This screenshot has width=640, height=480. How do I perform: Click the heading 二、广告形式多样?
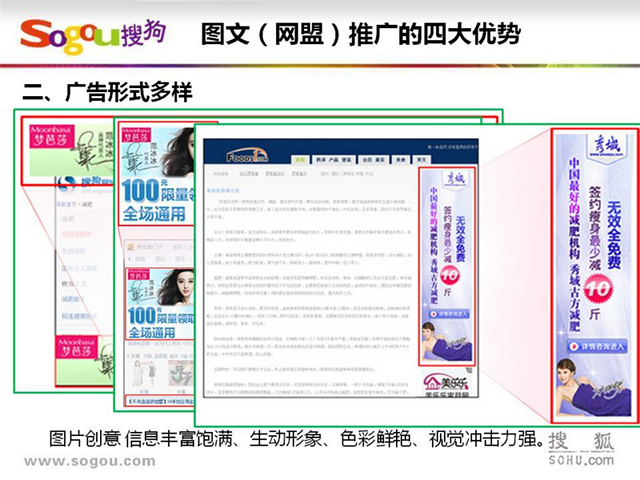107,92
